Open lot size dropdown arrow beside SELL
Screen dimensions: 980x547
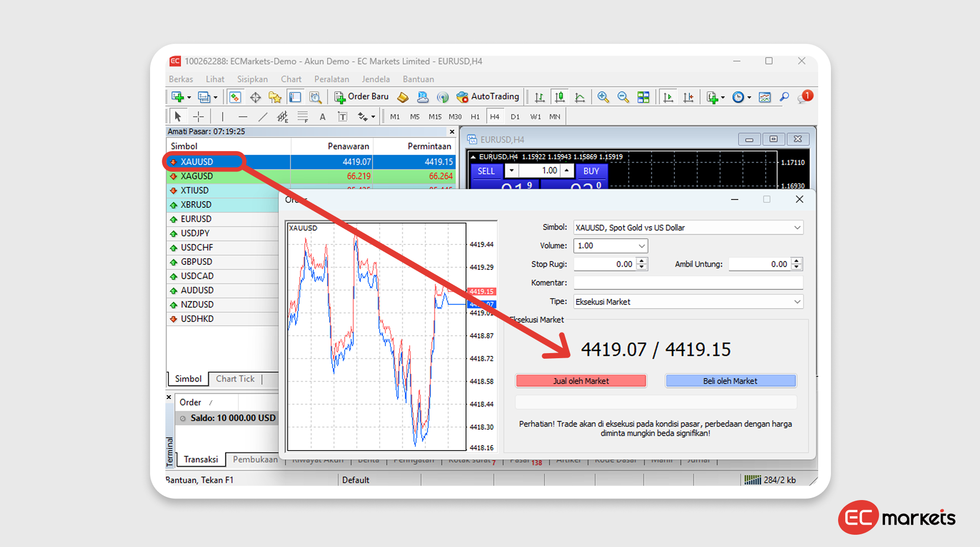(x=511, y=171)
